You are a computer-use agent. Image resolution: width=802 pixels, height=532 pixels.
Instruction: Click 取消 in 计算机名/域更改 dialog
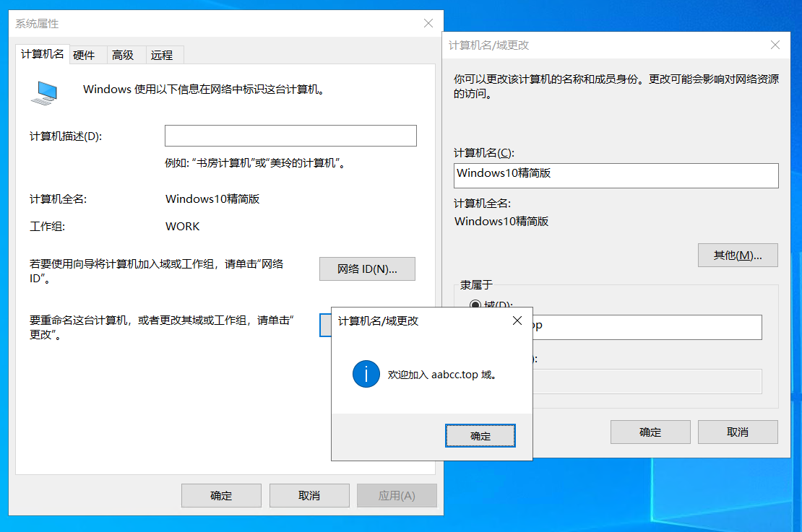coord(737,432)
